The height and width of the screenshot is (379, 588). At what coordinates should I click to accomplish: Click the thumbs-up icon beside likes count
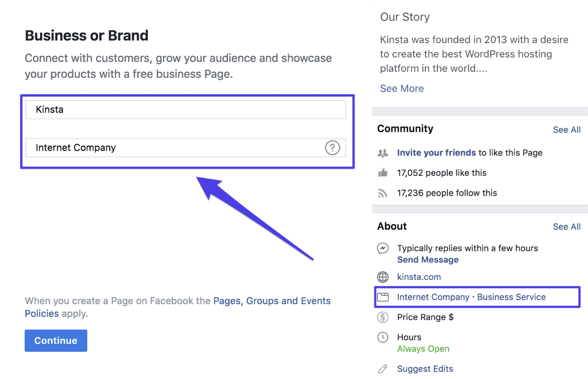coord(382,172)
